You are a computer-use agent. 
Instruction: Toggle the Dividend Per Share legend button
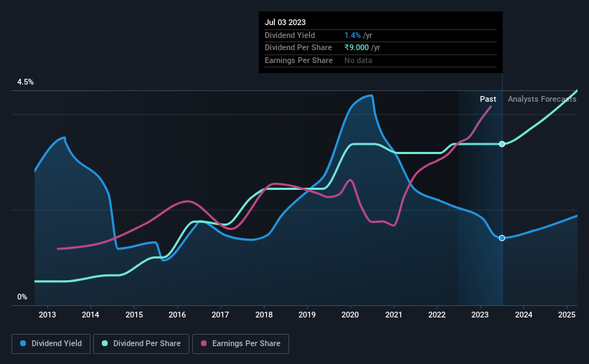[141, 344]
